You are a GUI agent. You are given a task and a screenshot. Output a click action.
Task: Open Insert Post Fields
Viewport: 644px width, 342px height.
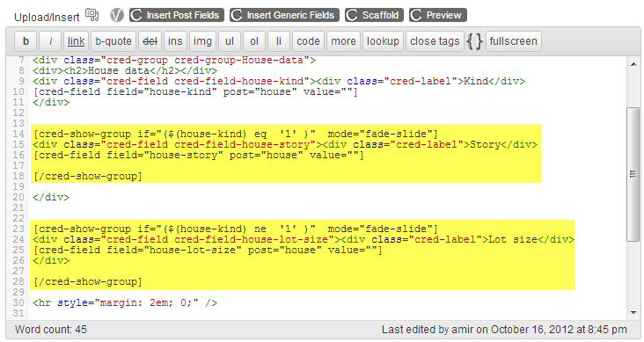point(177,15)
